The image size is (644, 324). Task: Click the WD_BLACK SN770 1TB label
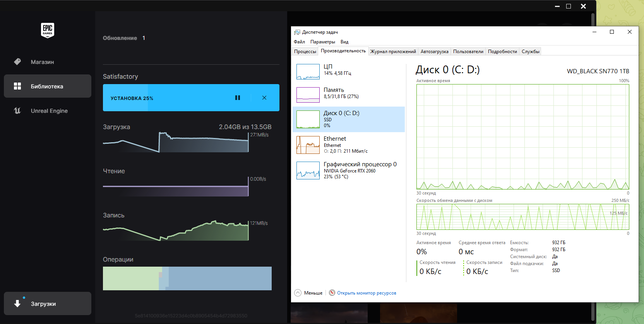[x=598, y=71]
